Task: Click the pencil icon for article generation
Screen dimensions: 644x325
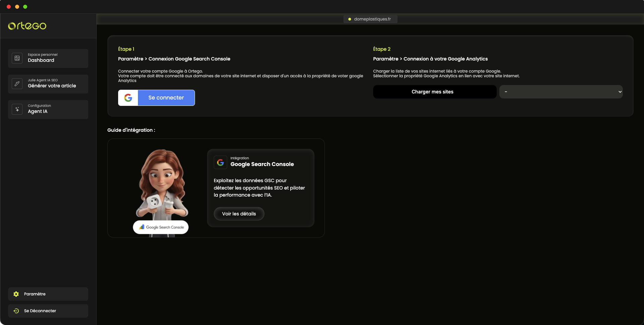Action: (17, 84)
